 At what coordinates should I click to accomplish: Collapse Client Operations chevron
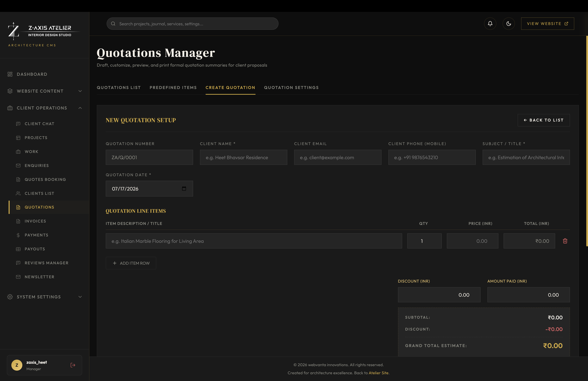[80, 108]
